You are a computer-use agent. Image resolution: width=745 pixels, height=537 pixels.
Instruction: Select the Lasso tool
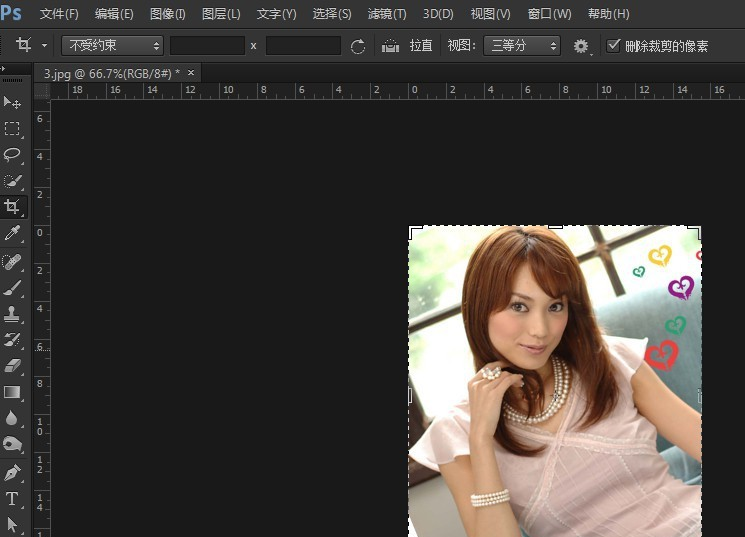12,155
